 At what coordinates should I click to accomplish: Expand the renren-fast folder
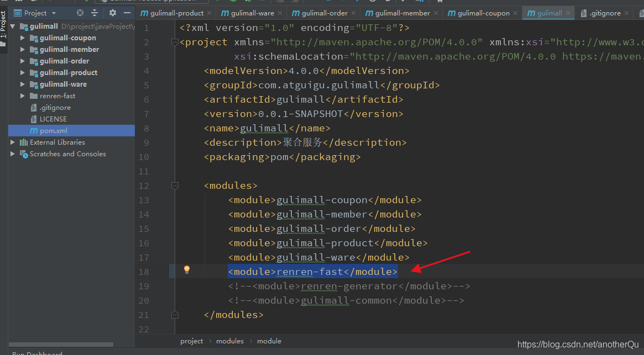click(x=23, y=96)
